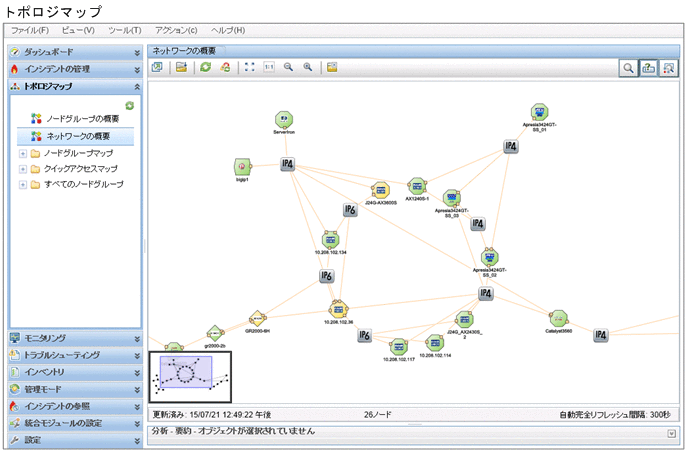Expand the ノードグループマップ folder
This screenshot has width=687, height=452.
(x=23, y=154)
